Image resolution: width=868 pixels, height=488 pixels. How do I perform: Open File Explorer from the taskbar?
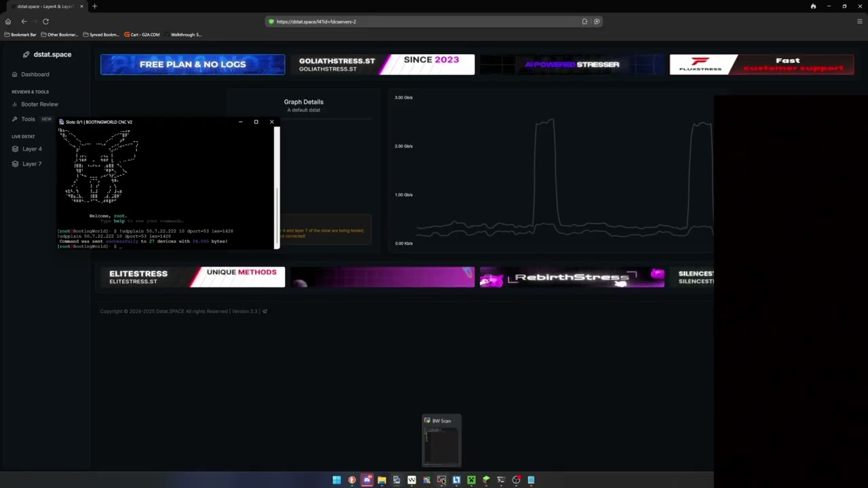point(382,480)
